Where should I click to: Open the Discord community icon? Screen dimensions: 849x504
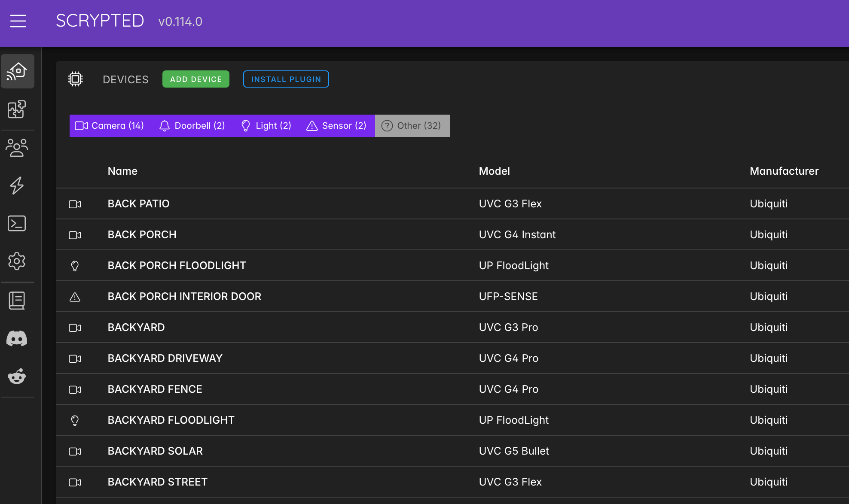point(17,339)
